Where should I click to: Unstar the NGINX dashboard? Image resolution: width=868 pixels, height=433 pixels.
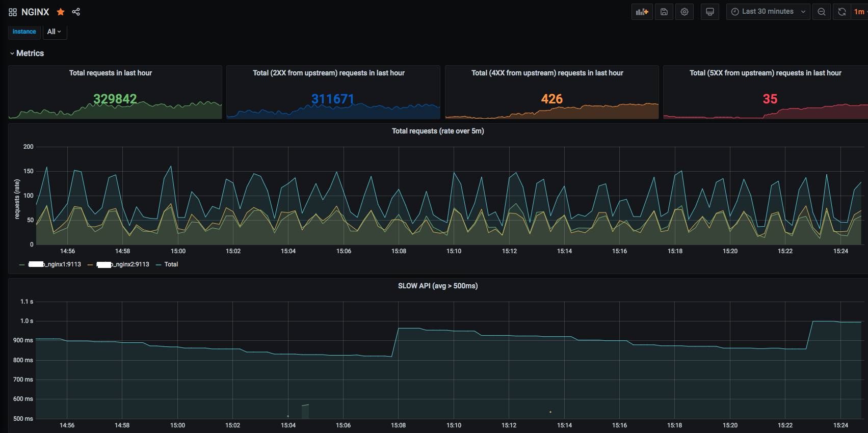pyautogui.click(x=61, y=12)
